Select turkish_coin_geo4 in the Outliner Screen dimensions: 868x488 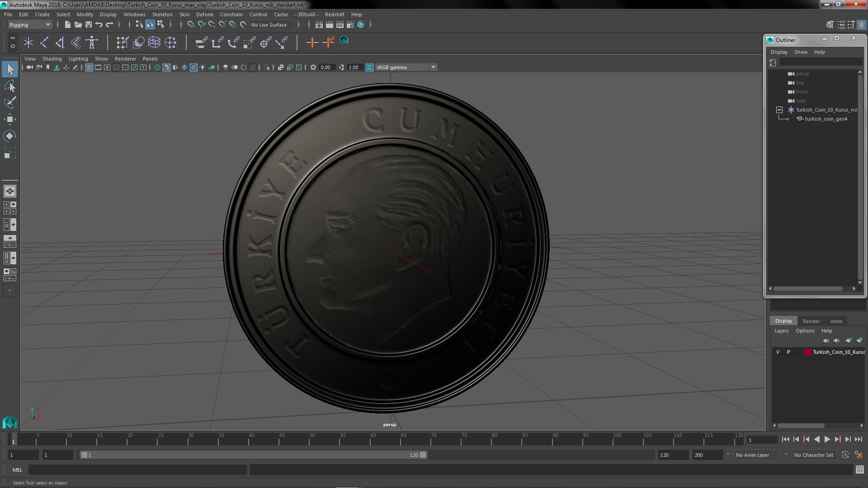tap(826, 119)
